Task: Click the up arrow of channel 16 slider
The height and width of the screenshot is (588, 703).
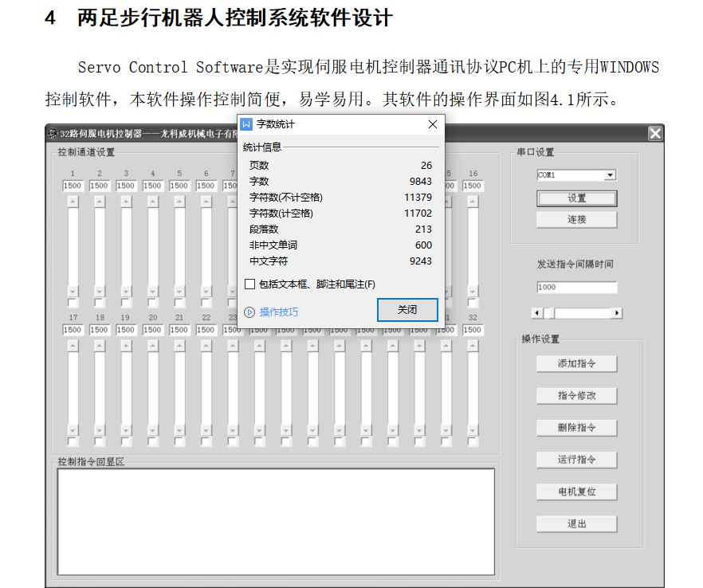Action: point(473,202)
